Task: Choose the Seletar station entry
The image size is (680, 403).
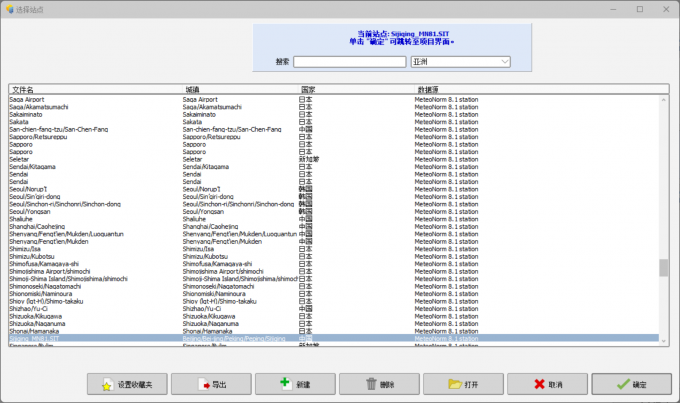Action: coord(21,158)
